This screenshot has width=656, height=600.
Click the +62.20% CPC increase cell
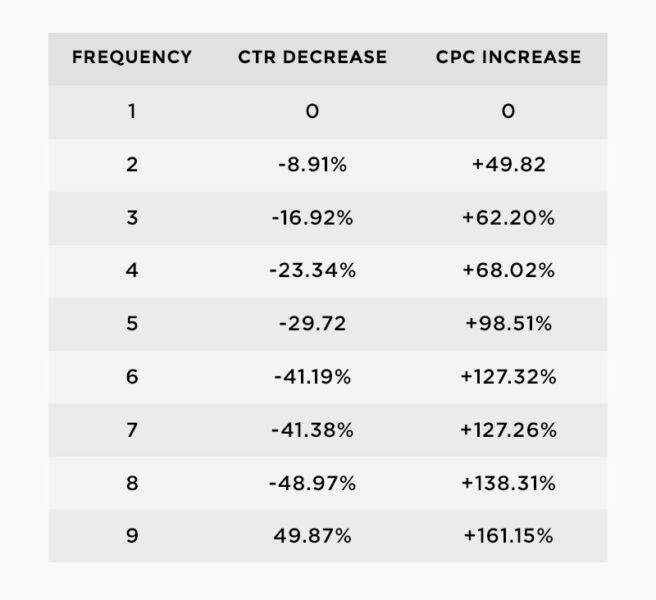(x=508, y=218)
